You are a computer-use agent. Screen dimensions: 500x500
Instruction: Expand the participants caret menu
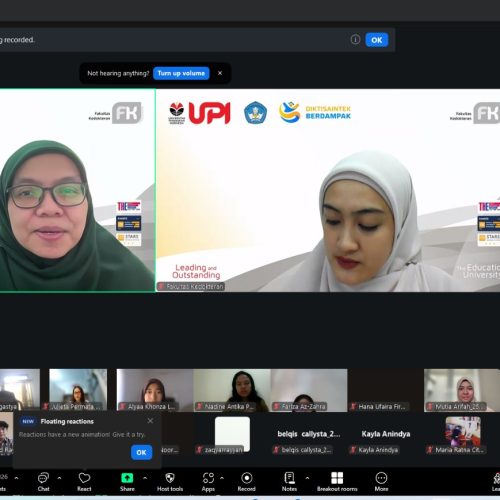[16, 478]
